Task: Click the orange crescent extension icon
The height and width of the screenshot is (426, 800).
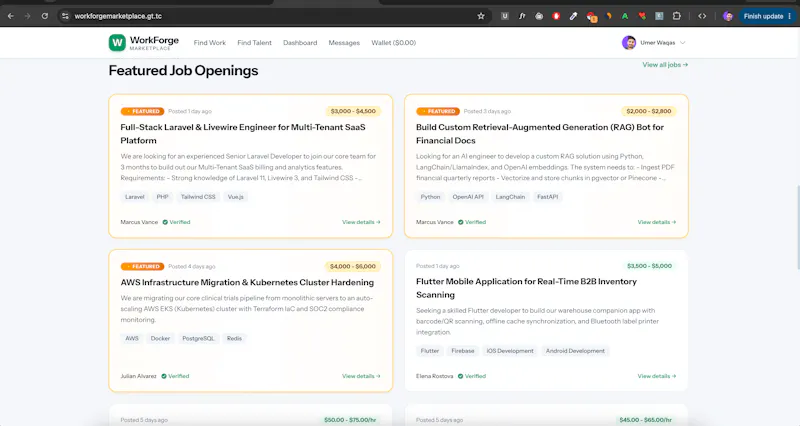Action: [608, 16]
